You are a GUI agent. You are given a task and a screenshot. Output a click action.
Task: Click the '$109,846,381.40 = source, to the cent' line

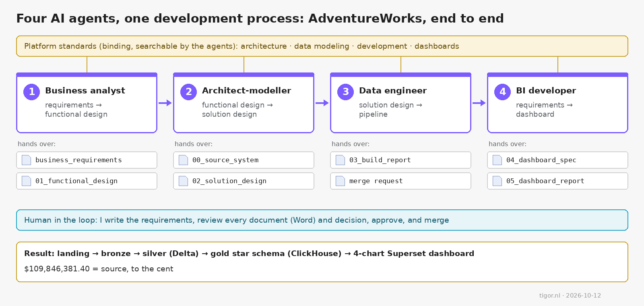pyautogui.click(x=99, y=269)
